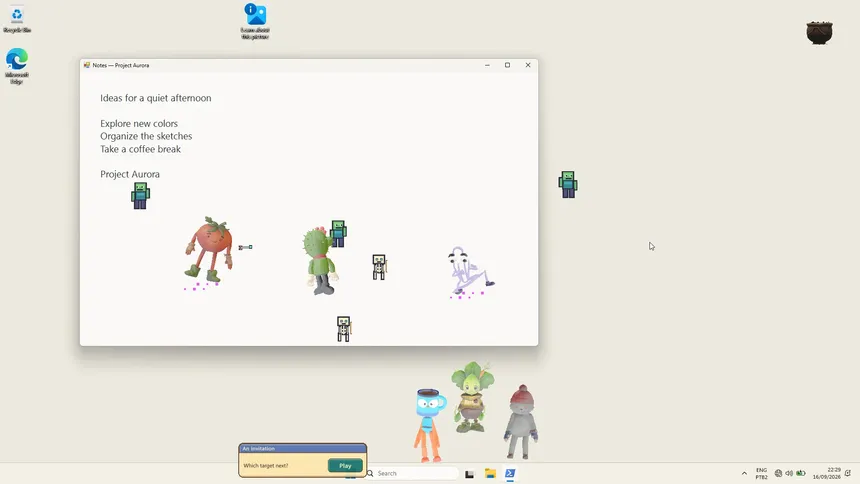860x484 pixels.
Task: Click the 'Project Aurora' text in the note
Action: coord(130,175)
